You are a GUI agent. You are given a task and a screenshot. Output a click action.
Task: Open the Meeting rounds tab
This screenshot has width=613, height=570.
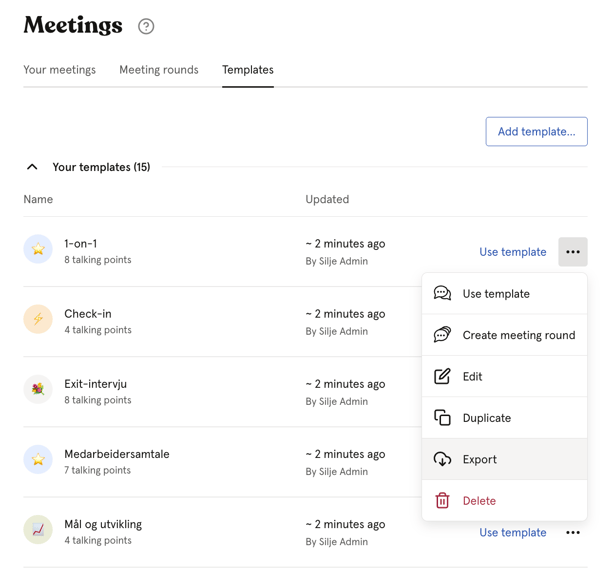tap(159, 70)
